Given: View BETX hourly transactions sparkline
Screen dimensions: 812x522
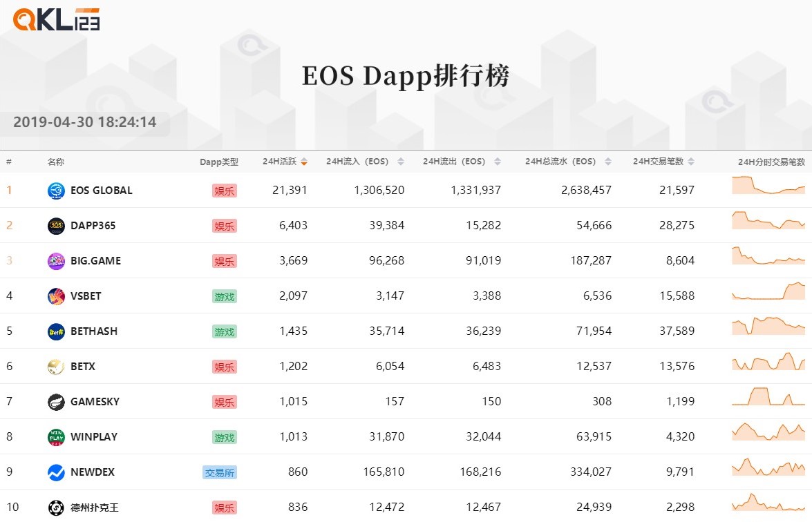Looking at the screenshot, I should (768, 361).
